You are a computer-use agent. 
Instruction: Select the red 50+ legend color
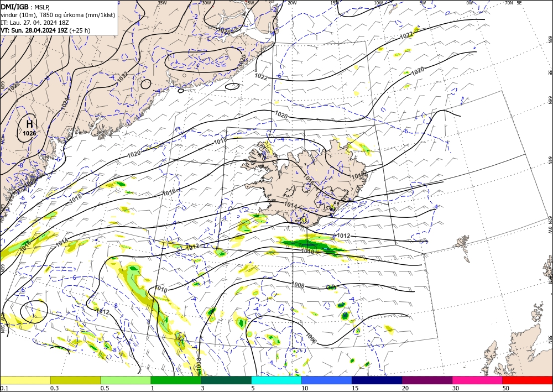click(528, 380)
